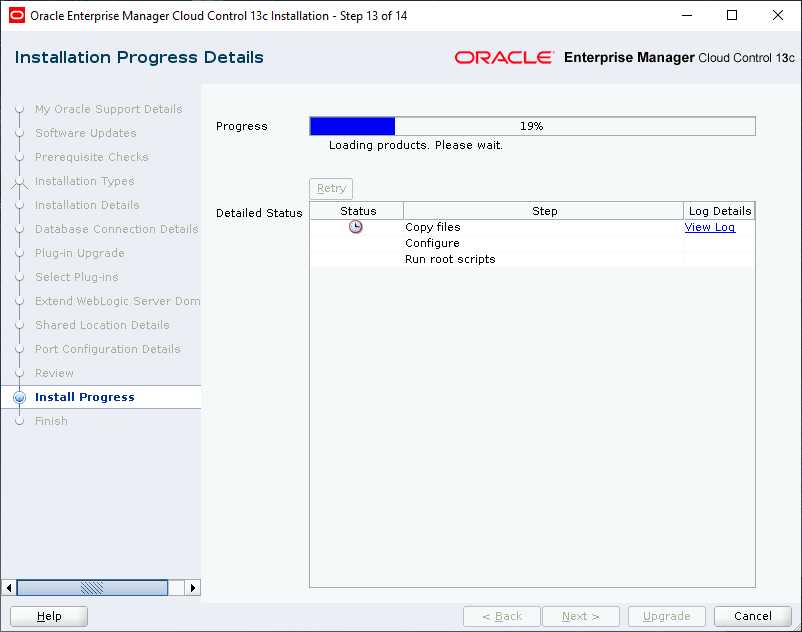Select the Review step
802x632 pixels.
54,373
